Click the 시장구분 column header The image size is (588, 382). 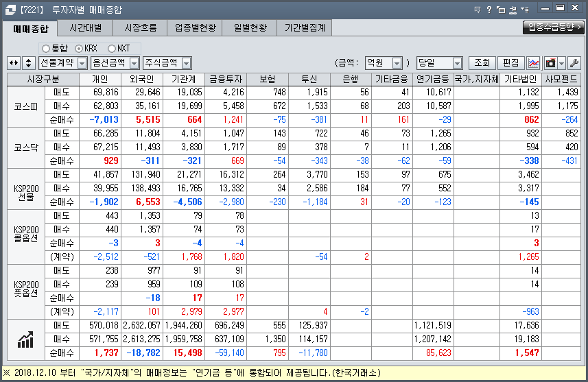pos(43,79)
